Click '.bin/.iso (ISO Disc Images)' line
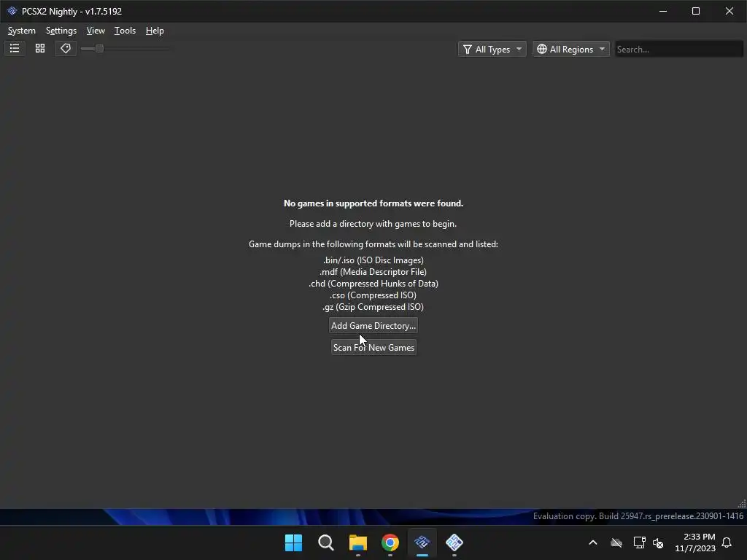 pos(373,260)
